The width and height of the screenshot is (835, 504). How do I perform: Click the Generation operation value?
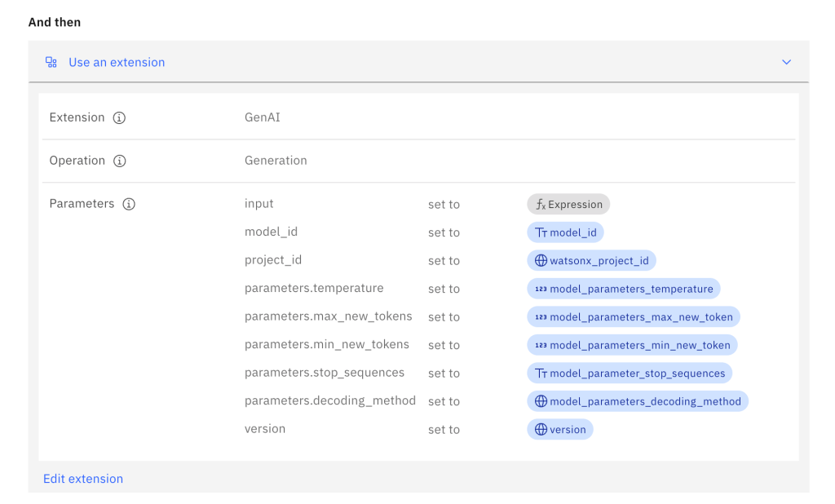coord(276,161)
